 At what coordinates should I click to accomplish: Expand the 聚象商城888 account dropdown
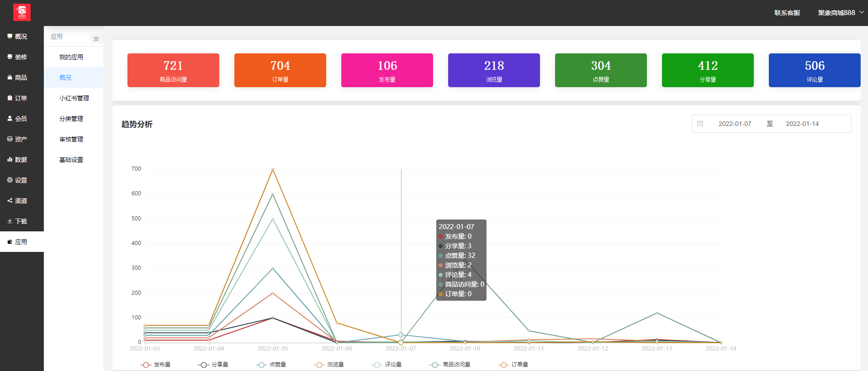pos(841,13)
